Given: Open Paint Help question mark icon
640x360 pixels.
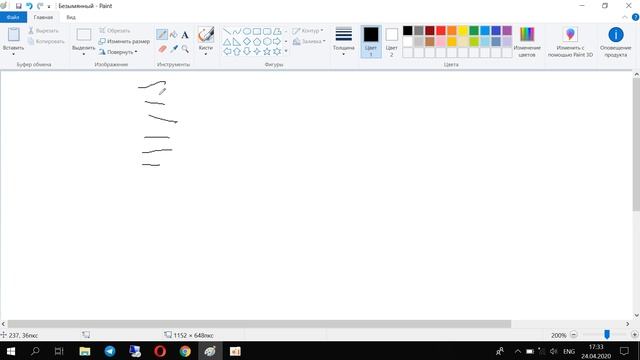Looking at the screenshot, I should 636,17.
